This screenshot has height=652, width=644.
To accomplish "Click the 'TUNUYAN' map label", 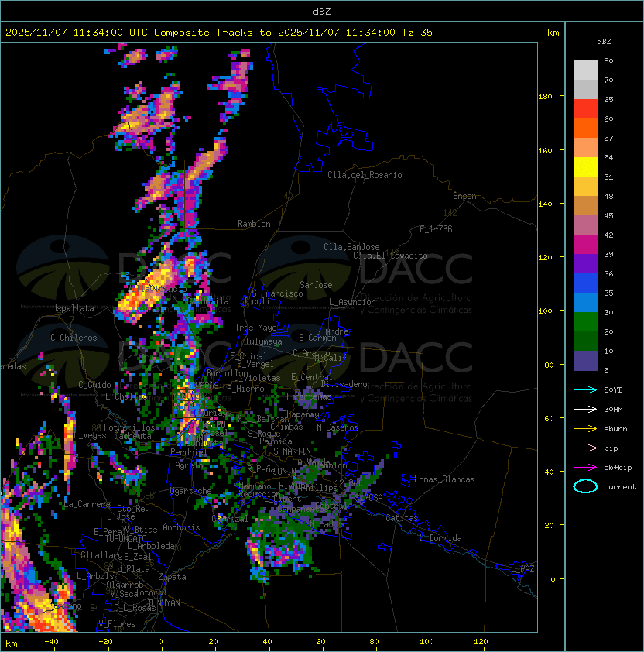I will (x=164, y=603).
